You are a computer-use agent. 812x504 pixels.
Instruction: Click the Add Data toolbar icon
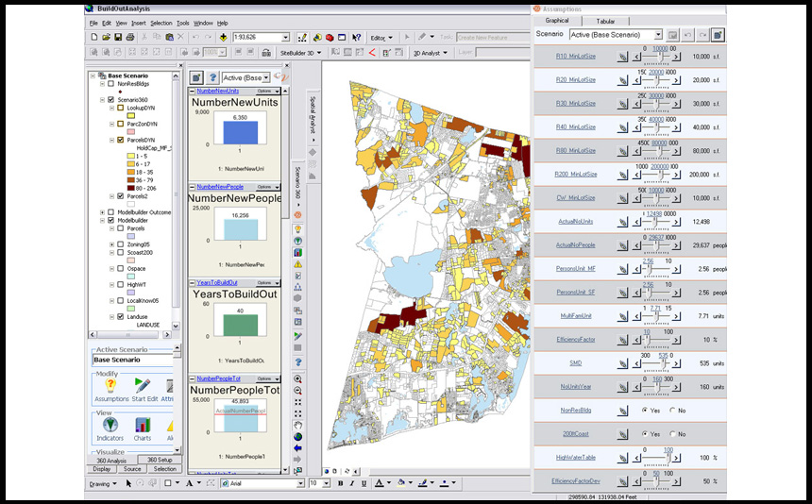(223, 37)
